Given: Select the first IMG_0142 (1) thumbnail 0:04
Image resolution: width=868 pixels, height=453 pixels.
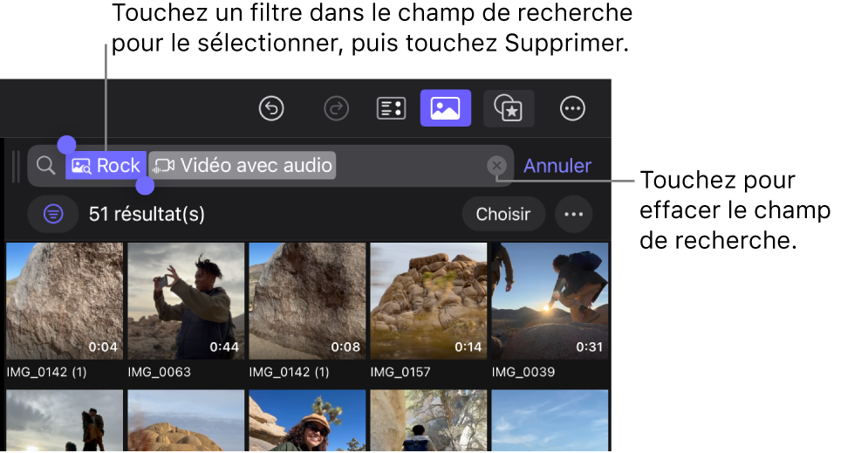Looking at the screenshot, I should 65,301.
